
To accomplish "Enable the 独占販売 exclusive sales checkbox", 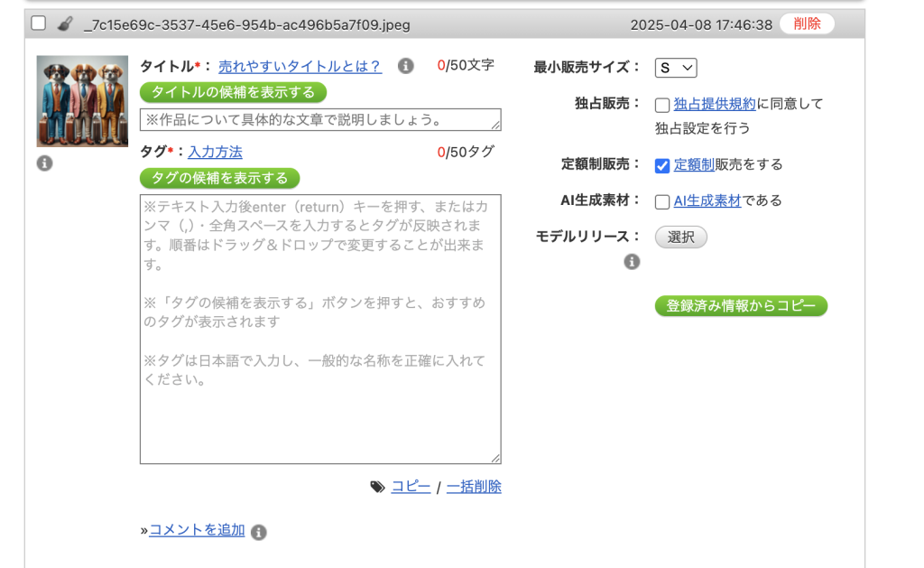I will pos(662,105).
